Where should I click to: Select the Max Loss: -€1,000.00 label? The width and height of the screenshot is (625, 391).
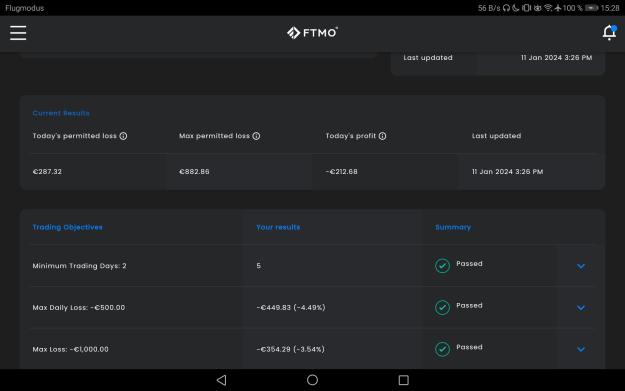[70, 349]
